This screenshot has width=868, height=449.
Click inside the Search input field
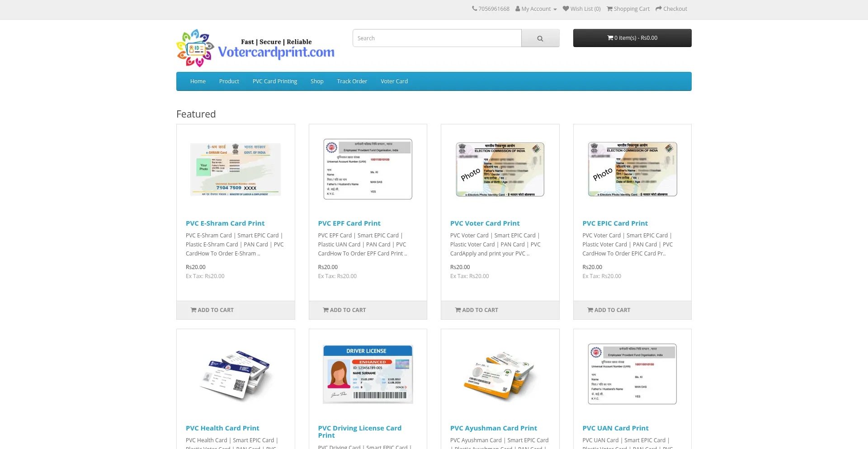[437, 38]
